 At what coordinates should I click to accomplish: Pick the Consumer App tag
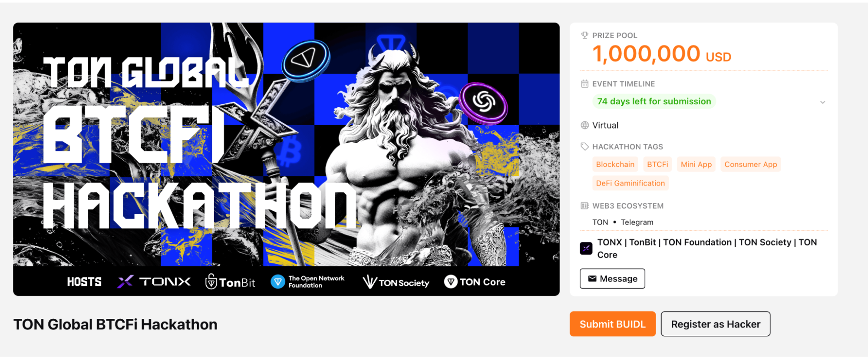click(x=750, y=164)
